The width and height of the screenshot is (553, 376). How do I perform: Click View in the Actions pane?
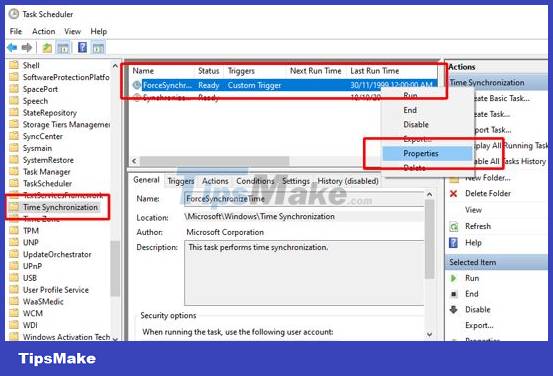(473, 210)
